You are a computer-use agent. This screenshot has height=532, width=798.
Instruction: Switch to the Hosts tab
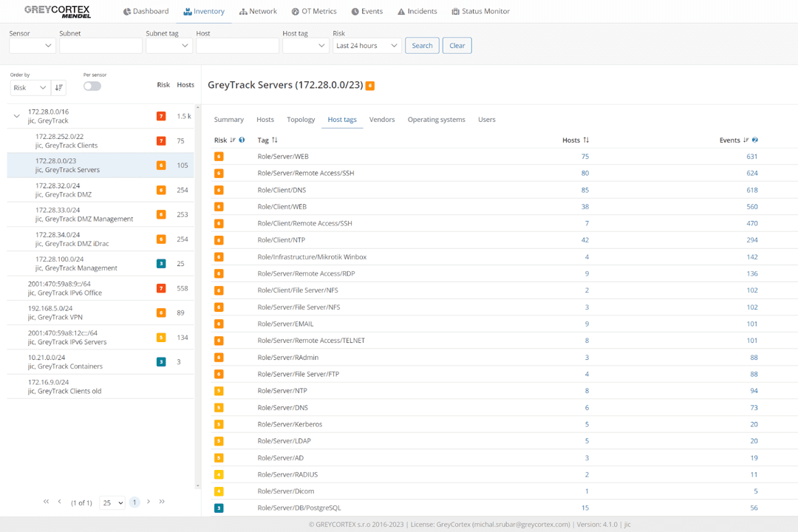click(x=265, y=120)
